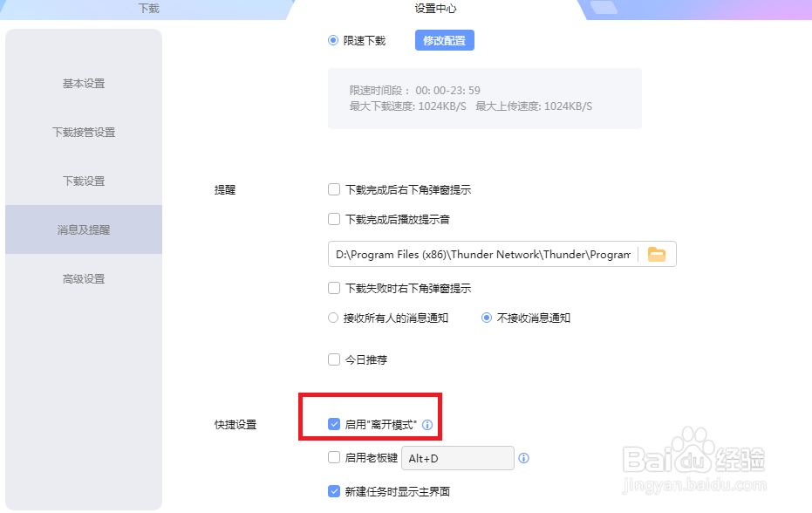Switch to the 下载 tab

click(148, 9)
